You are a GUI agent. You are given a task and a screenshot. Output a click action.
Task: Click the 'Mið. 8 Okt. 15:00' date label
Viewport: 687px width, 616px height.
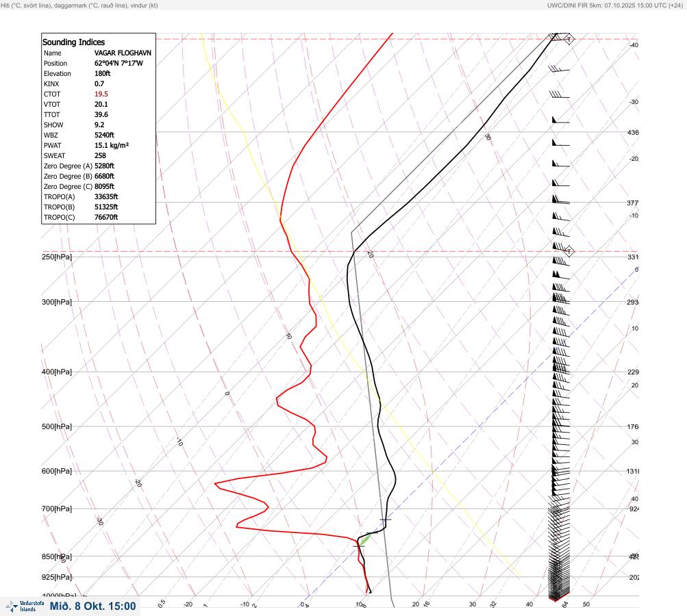[x=93, y=606]
